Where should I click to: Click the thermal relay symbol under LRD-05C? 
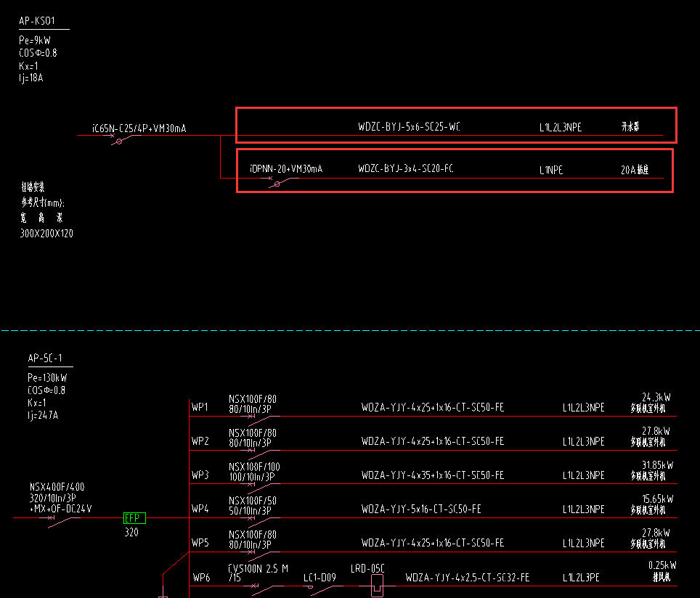click(378, 585)
